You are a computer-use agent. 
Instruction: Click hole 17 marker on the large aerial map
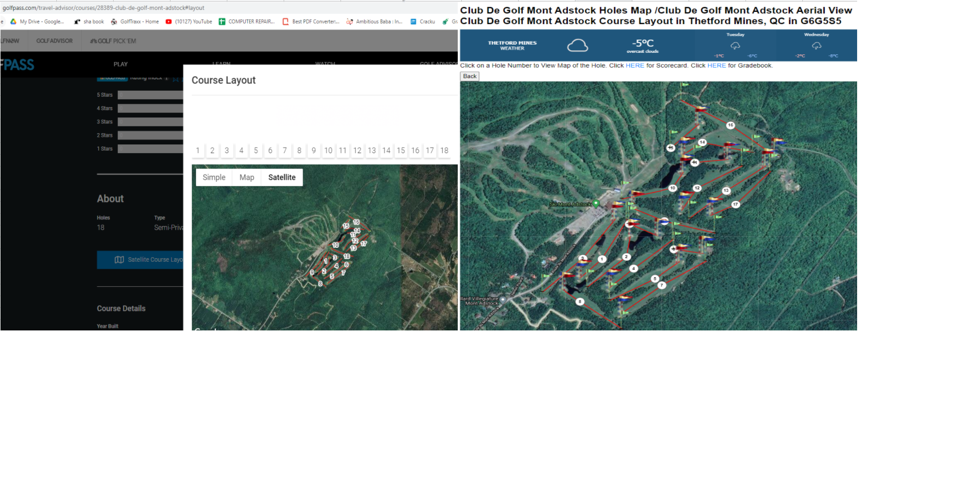click(x=735, y=204)
